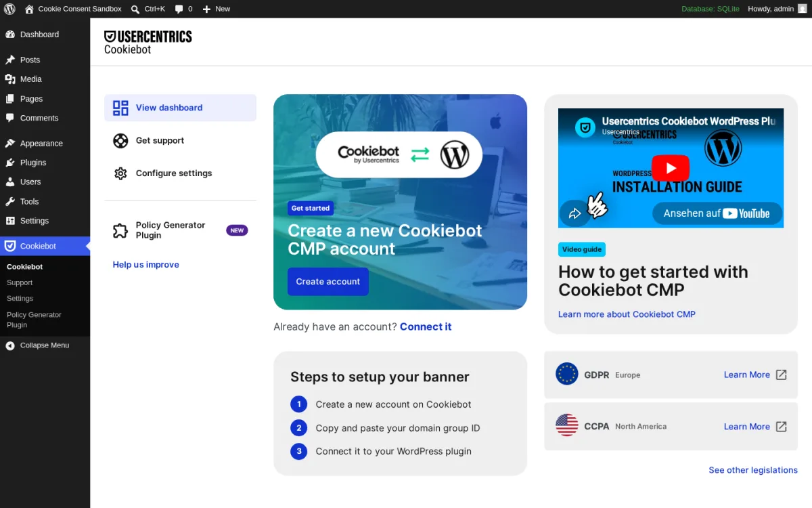The image size is (812, 508).
Task: Click the Get started badge on the banner
Action: point(311,209)
